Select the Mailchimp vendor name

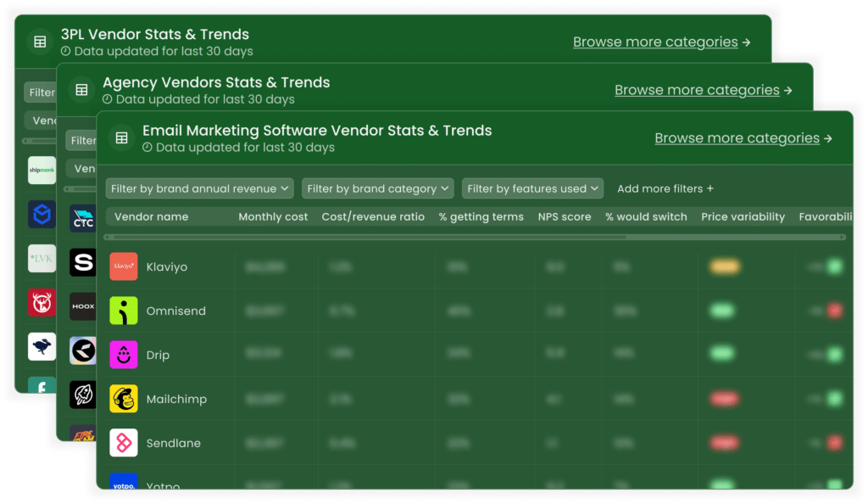[x=176, y=399]
